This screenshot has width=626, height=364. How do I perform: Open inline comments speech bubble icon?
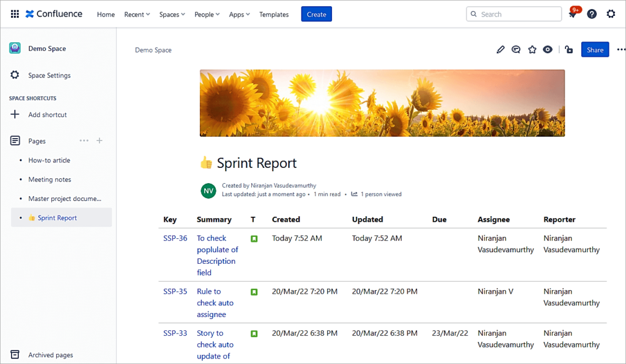pyautogui.click(x=516, y=49)
